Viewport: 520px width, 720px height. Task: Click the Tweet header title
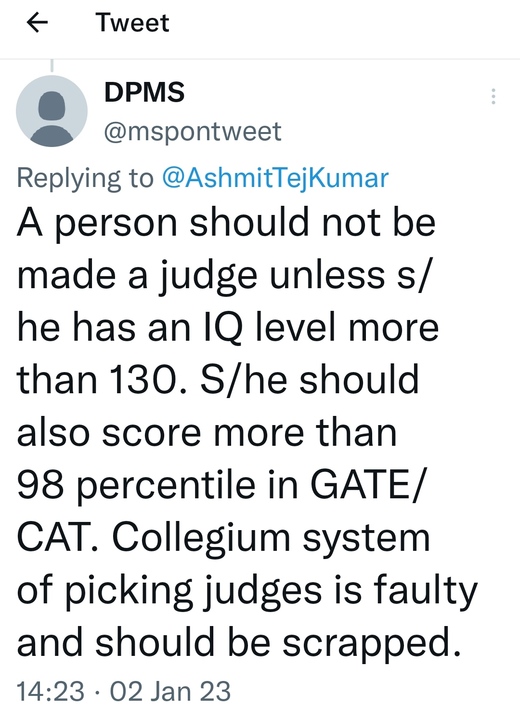coord(132,22)
